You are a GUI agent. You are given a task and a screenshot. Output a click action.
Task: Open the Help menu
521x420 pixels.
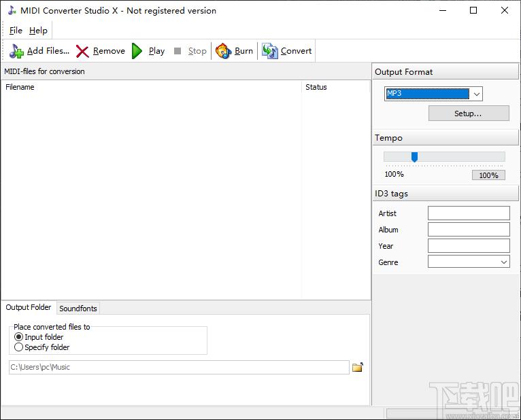click(38, 31)
